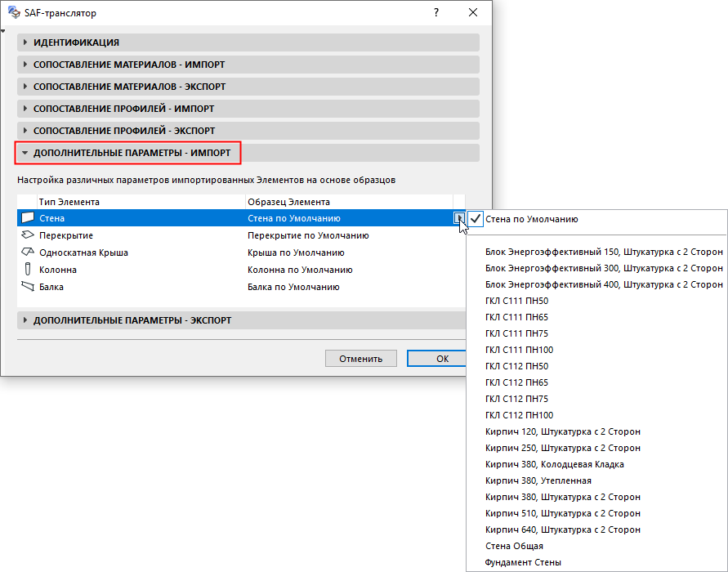The height and width of the screenshot is (572, 728).
Task: Select ГКЛ С111 ПН100 from list
Action: (597, 350)
